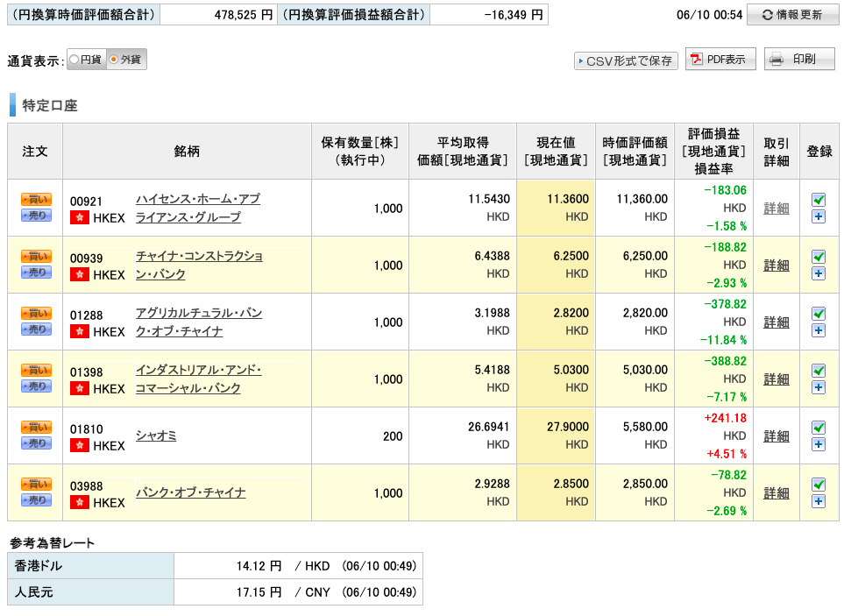Click the blue plus icon for 00939

(819, 273)
